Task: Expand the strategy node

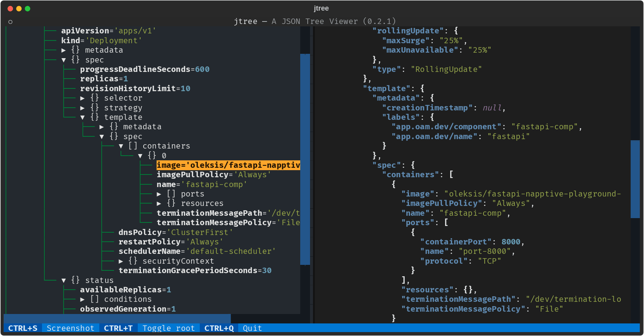Action: point(82,108)
